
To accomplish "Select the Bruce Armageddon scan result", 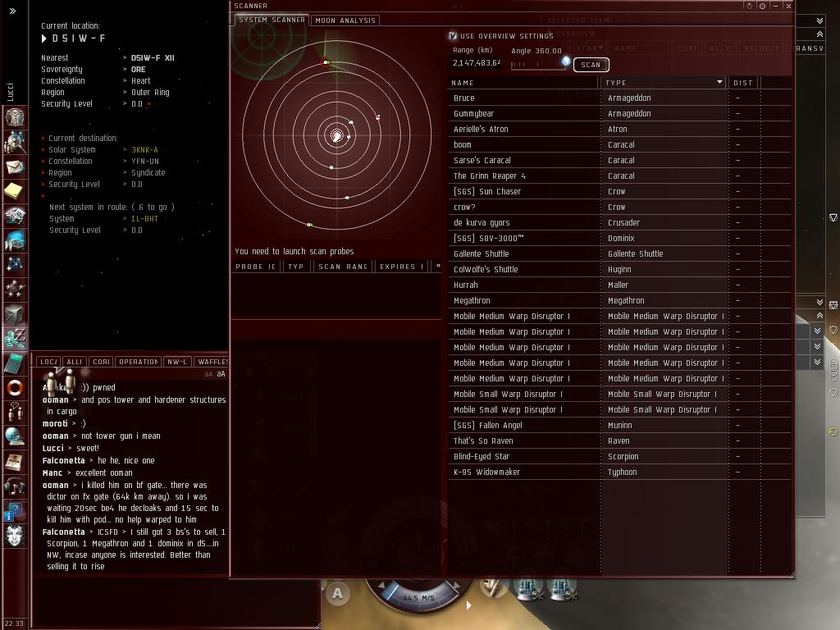I will click(619, 98).
